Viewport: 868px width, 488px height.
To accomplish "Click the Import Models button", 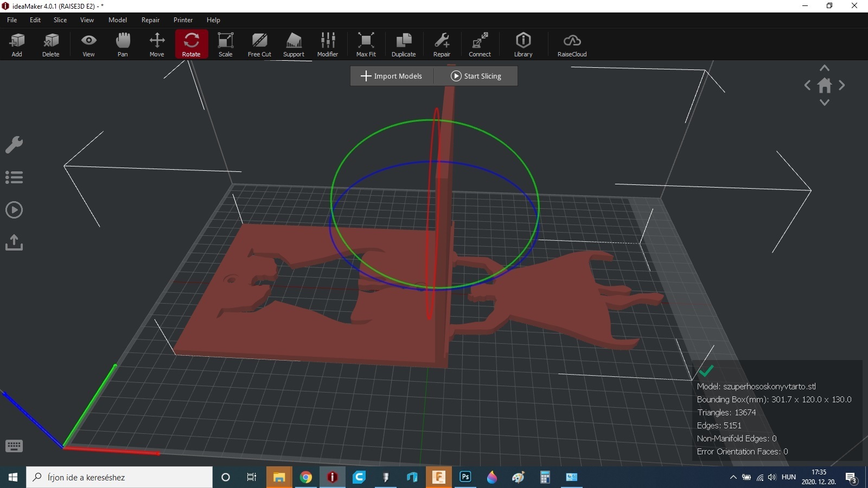I will (x=392, y=76).
